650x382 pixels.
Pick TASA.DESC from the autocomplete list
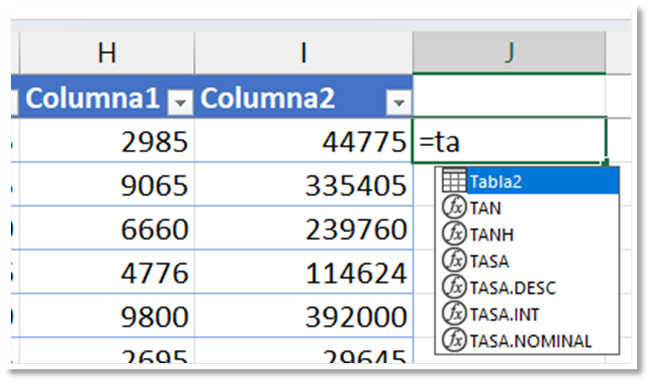click(527, 287)
